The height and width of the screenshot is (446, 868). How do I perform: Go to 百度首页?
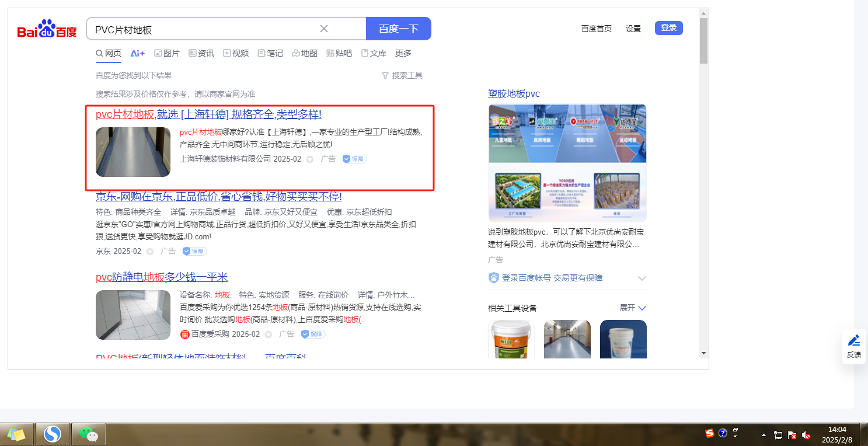(597, 29)
